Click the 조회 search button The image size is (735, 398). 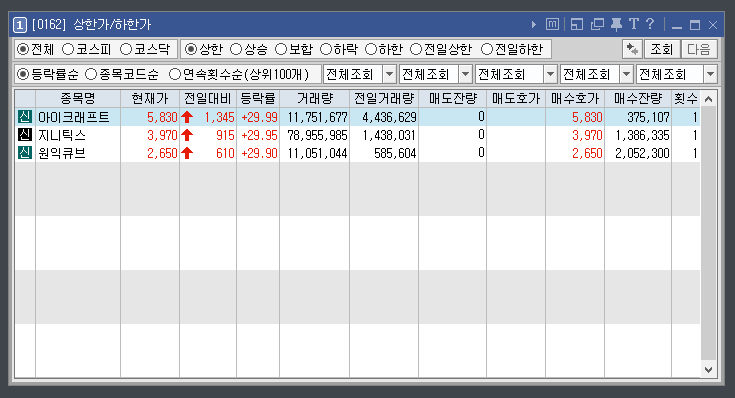661,49
